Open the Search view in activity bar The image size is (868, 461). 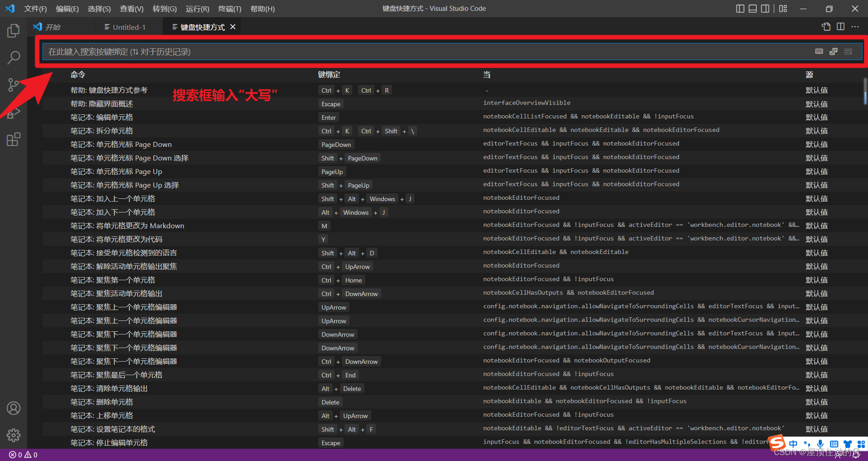[14, 58]
